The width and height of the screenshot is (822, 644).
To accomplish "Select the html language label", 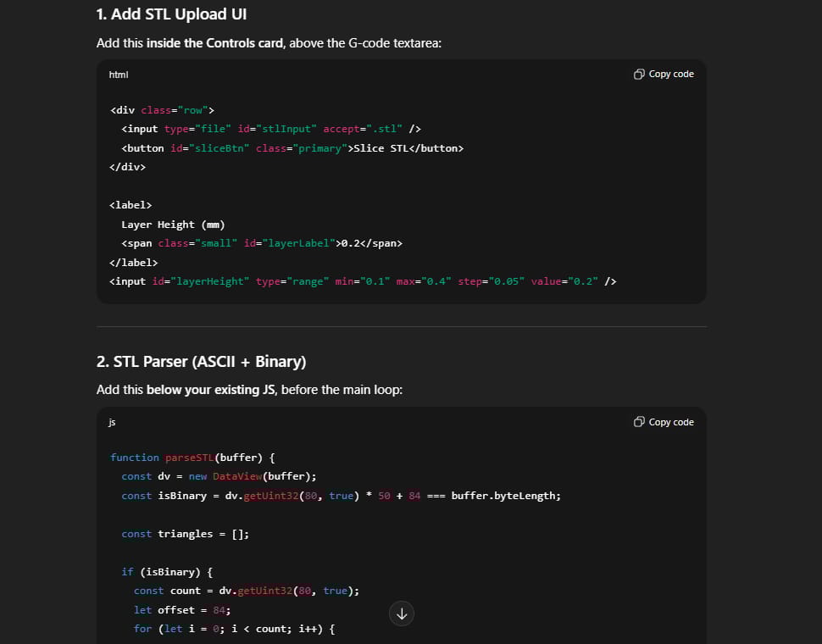I will tap(118, 75).
